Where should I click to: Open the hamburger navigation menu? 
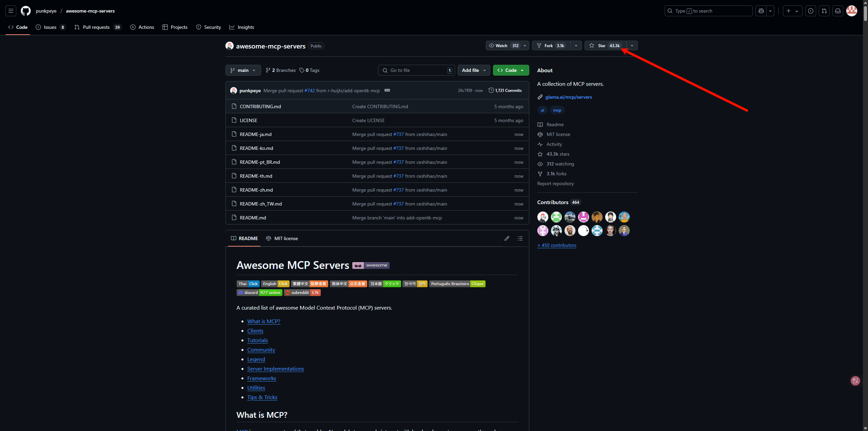pos(11,11)
